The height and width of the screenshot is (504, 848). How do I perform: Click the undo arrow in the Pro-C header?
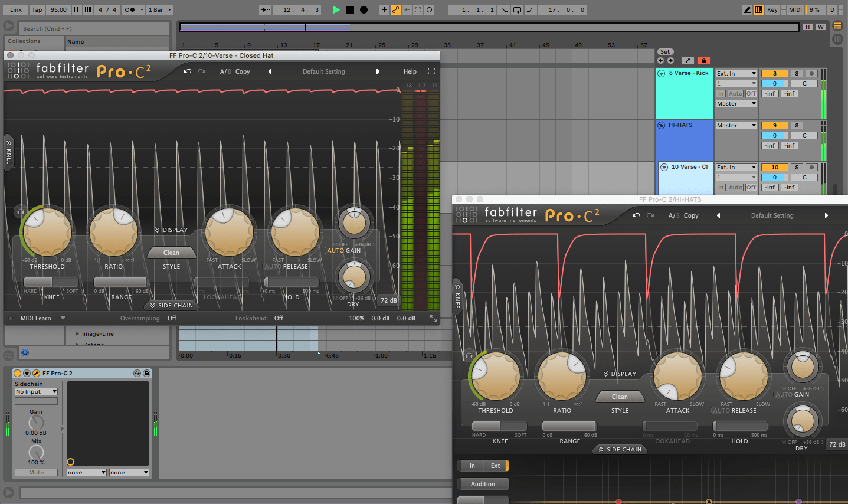point(187,71)
